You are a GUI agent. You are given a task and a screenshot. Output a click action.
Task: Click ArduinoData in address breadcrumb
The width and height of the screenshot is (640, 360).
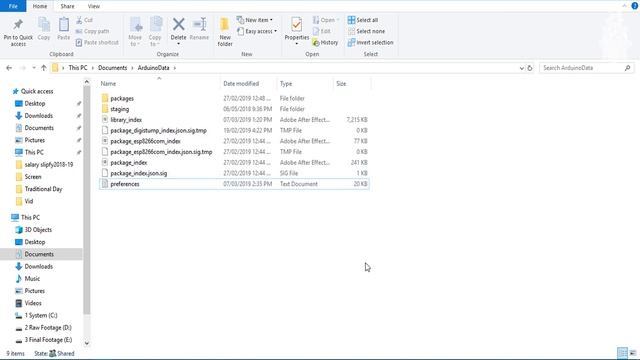153,68
